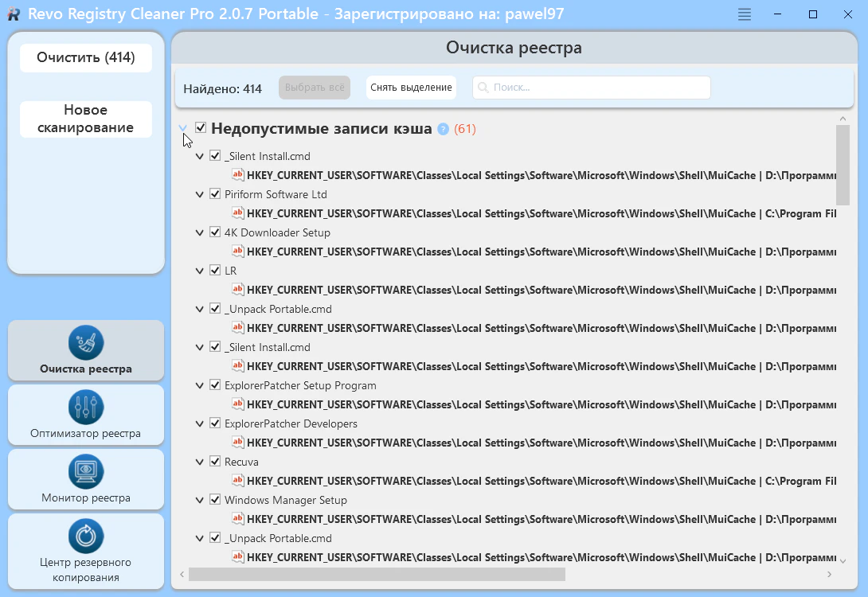Open the Backup Center circular arrow icon
This screenshot has height=597, width=868.
(86, 537)
